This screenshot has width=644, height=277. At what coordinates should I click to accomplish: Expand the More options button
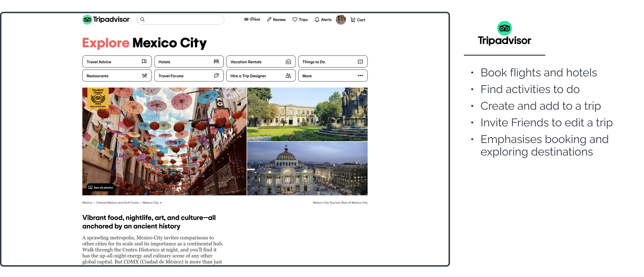(x=333, y=76)
